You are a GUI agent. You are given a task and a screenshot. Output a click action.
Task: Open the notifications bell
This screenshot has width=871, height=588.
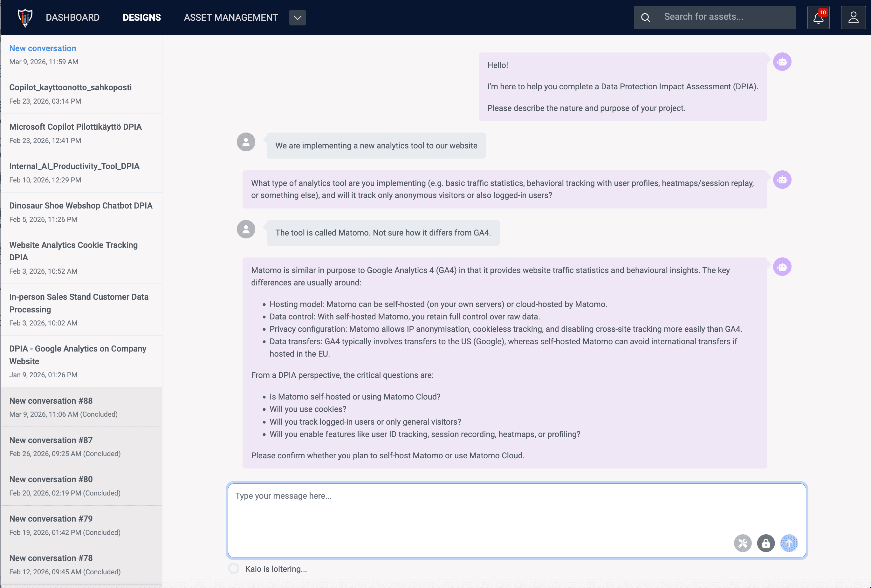pyautogui.click(x=818, y=17)
